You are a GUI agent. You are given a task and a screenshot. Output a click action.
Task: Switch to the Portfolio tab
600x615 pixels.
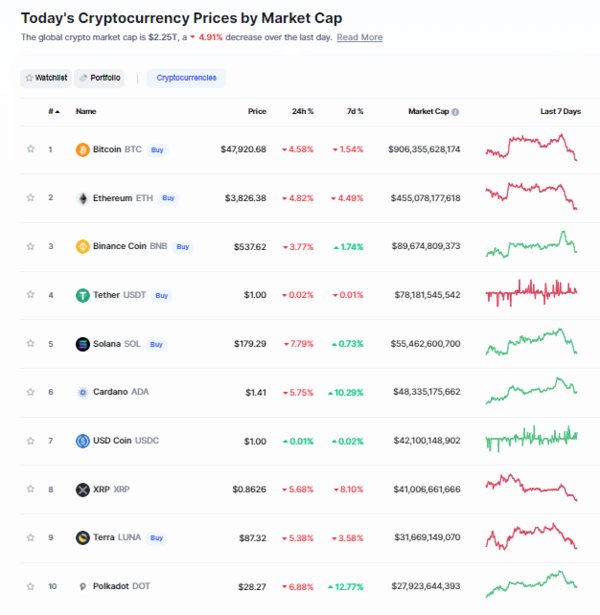point(100,77)
